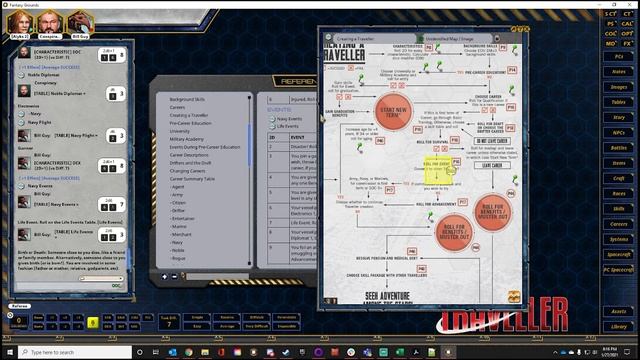Viewport: 640px width, 360px height.
Task: Open the Notes sidebar list
Action: 619,72
